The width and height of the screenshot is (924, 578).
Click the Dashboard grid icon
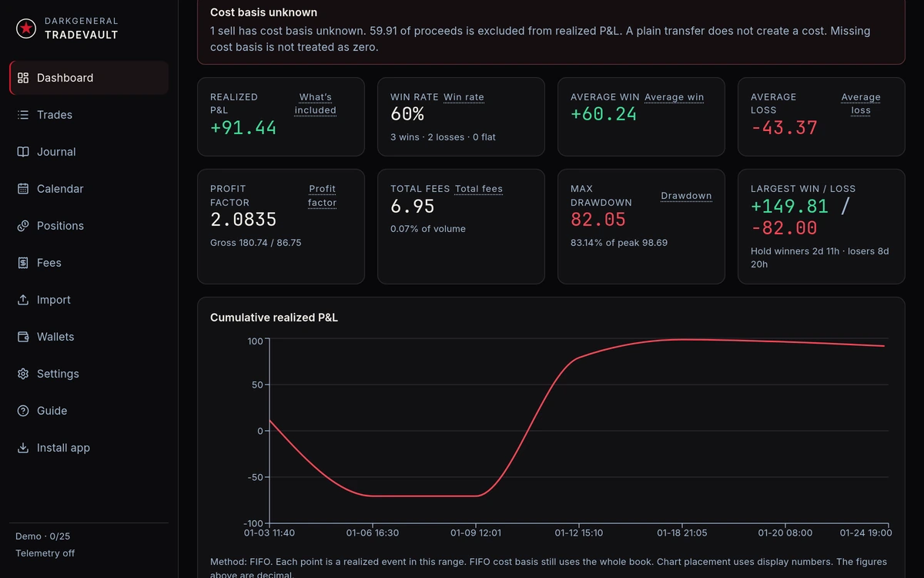pos(23,78)
